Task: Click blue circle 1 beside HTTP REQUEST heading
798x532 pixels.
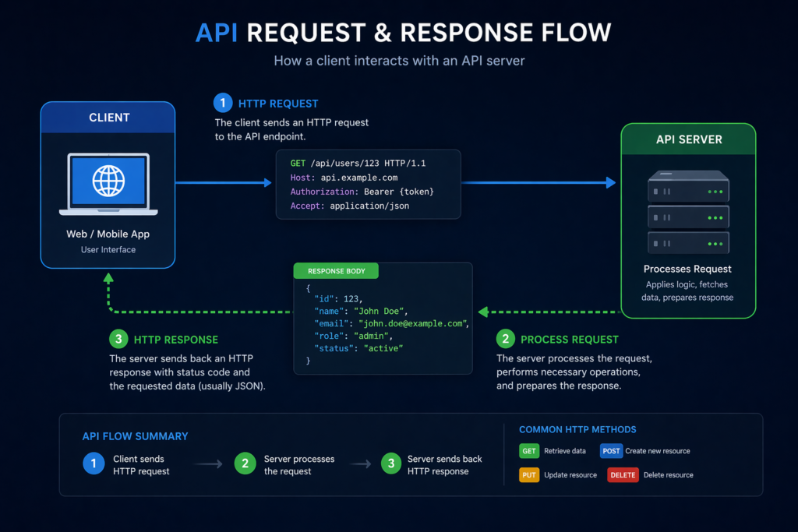Action: tap(224, 104)
